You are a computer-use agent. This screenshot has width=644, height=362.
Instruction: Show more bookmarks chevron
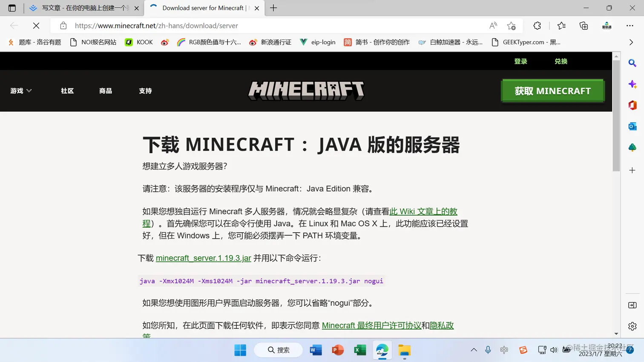coord(631,42)
